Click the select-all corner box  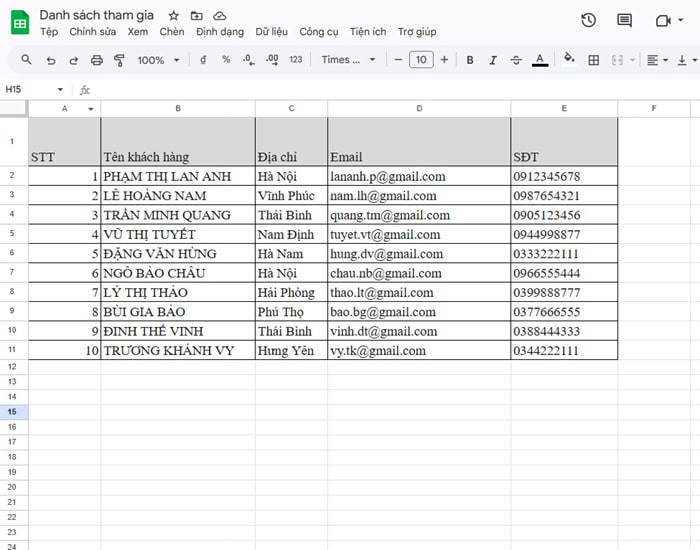click(14, 108)
